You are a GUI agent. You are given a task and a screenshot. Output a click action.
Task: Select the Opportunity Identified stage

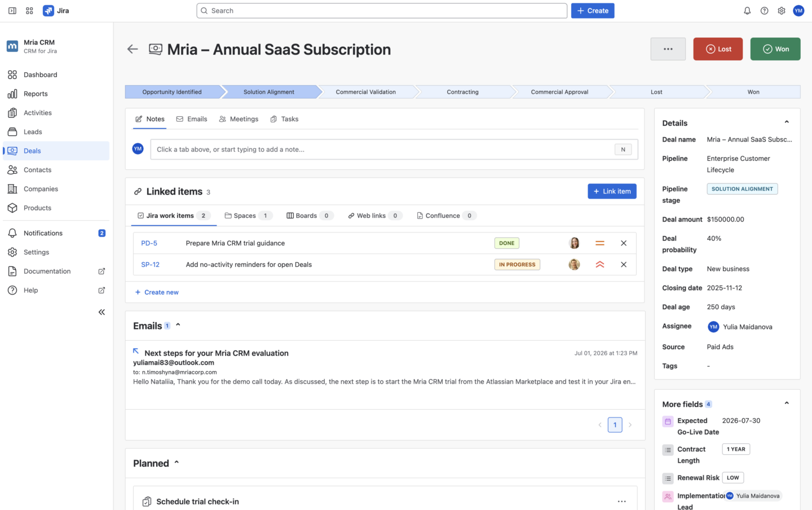click(x=172, y=92)
